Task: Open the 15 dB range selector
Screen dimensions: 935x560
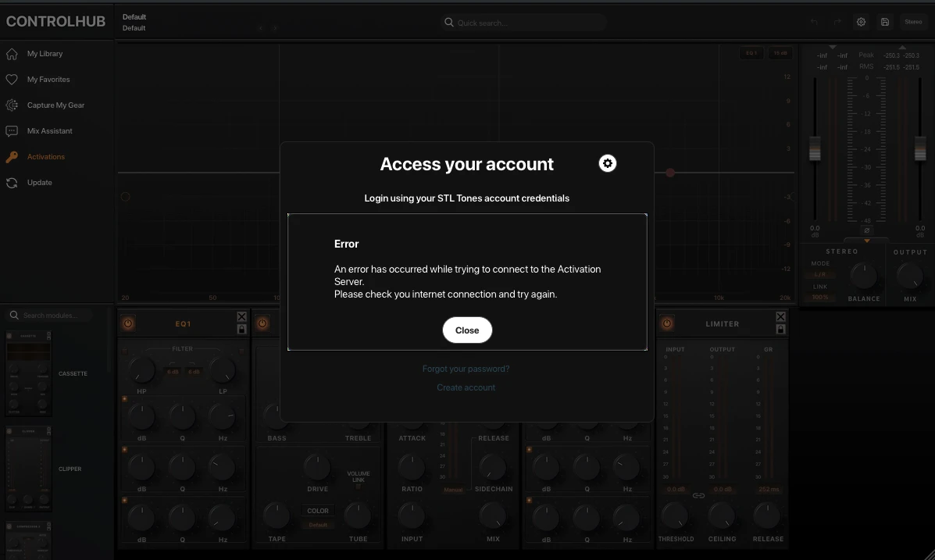Action: click(x=780, y=53)
